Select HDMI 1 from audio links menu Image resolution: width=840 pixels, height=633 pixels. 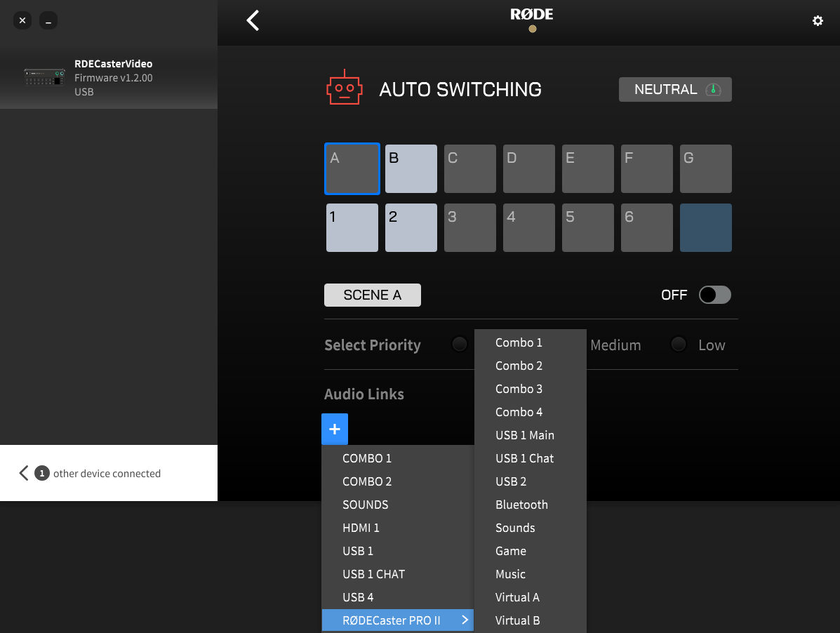(361, 528)
